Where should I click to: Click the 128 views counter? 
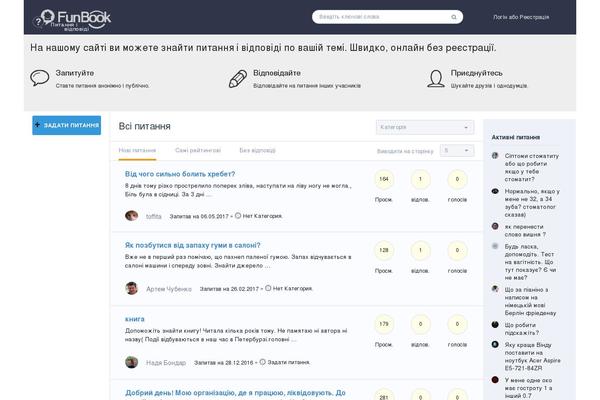coord(384,250)
